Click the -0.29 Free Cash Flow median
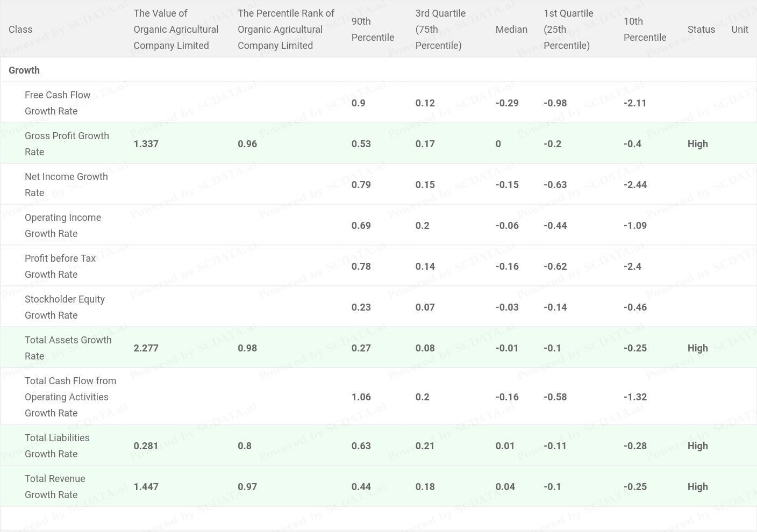 [x=507, y=103]
